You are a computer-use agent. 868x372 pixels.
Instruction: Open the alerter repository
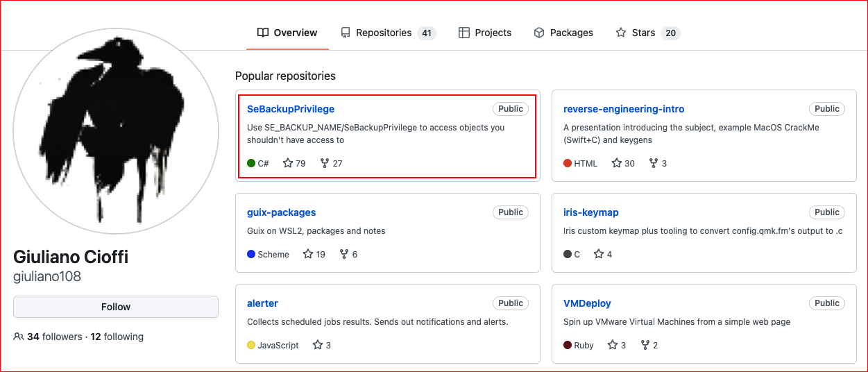coord(262,303)
